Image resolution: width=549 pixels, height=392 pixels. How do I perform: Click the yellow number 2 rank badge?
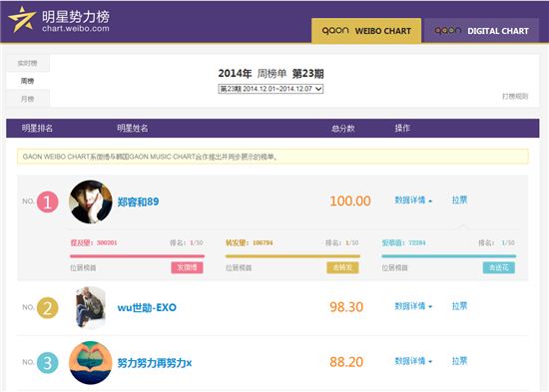click(x=48, y=307)
